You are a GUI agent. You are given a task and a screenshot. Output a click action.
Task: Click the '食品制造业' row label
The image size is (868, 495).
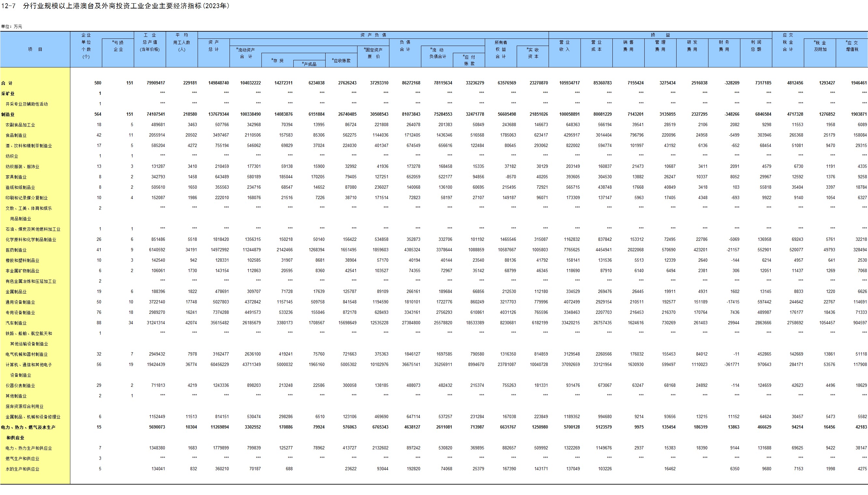16,135
